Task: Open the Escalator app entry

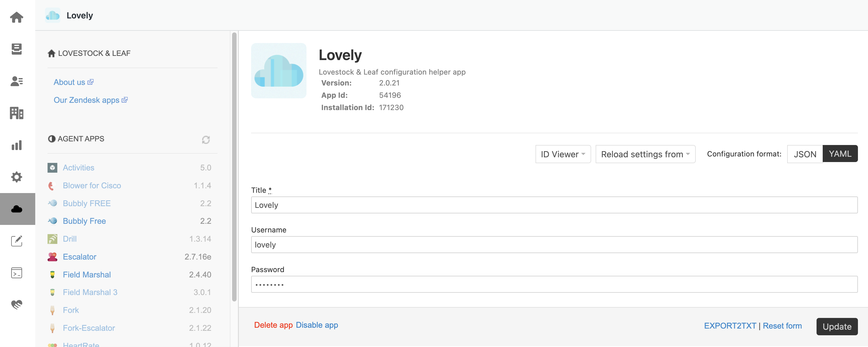Action: pos(79,257)
